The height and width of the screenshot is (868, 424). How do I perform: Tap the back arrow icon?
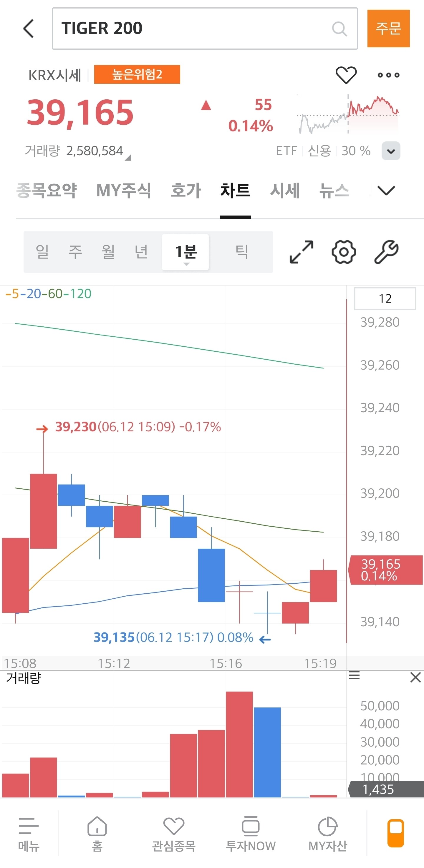(x=29, y=29)
